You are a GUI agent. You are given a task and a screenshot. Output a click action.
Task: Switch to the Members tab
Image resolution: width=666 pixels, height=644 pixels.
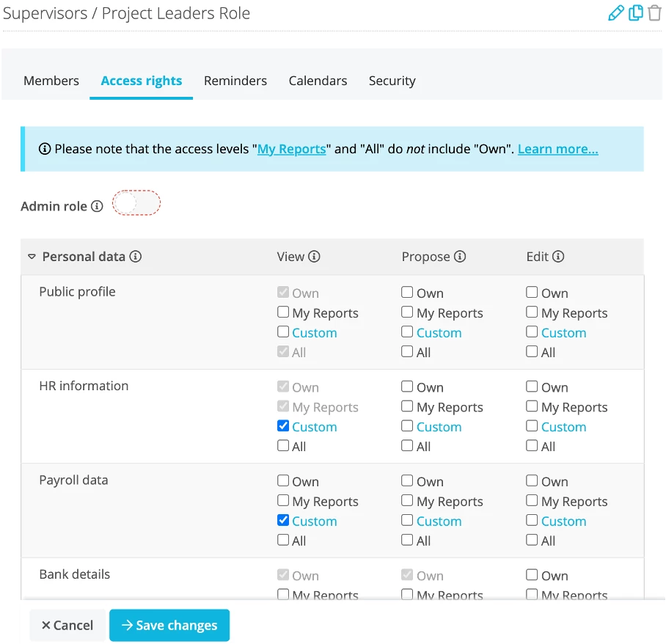[51, 81]
